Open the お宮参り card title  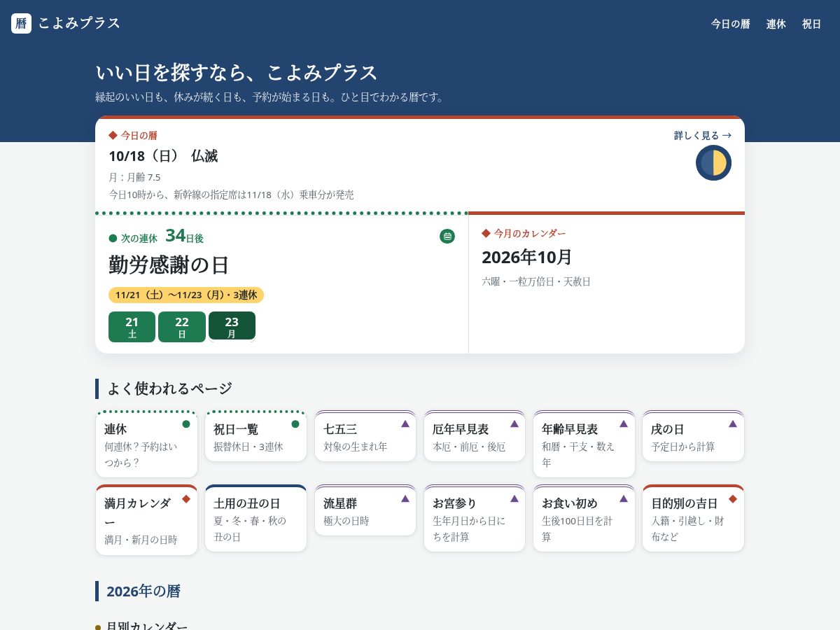(455, 503)
